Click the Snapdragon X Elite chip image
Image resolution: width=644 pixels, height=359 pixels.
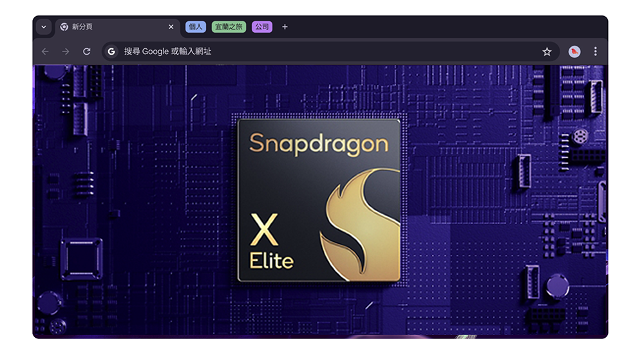pyautogui.click(x=319, y=200)
